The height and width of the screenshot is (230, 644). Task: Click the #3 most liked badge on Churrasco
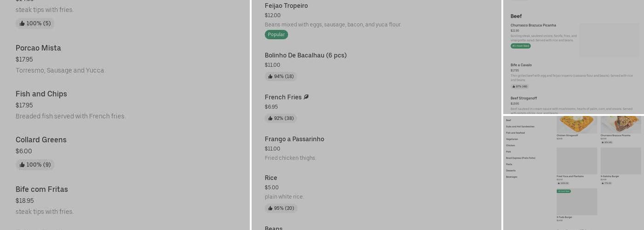click(x=520, y=46)
